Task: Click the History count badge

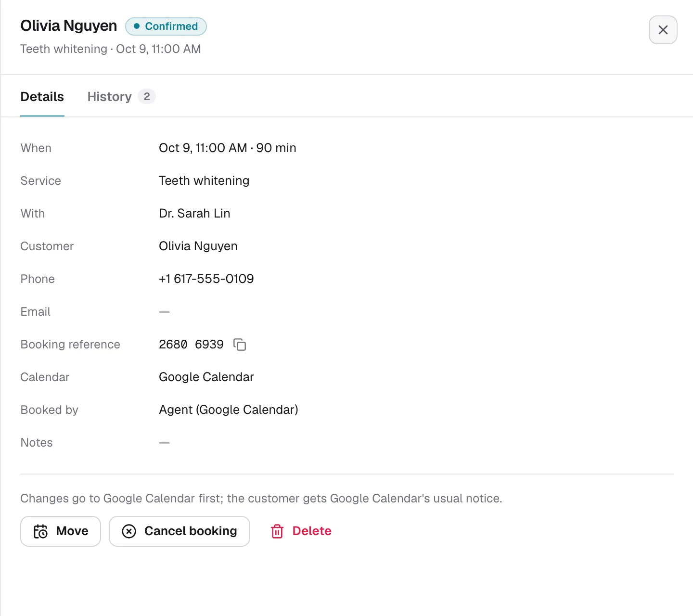Action: [x=147, y=97]
